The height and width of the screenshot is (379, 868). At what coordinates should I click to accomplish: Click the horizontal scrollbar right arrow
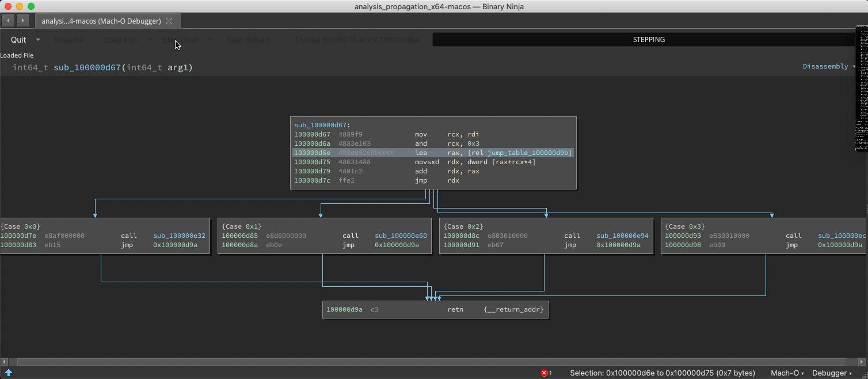pos(862,362)
